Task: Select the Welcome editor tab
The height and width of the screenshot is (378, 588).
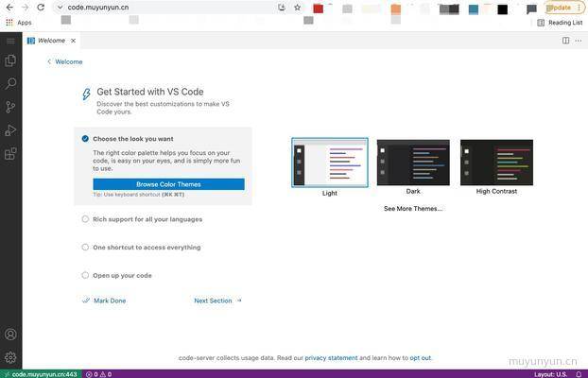Action: tap(52, 41)
